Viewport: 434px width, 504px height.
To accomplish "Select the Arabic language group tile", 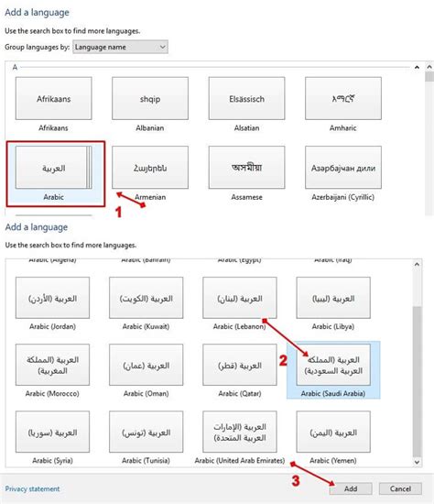I will click(54, 168).
